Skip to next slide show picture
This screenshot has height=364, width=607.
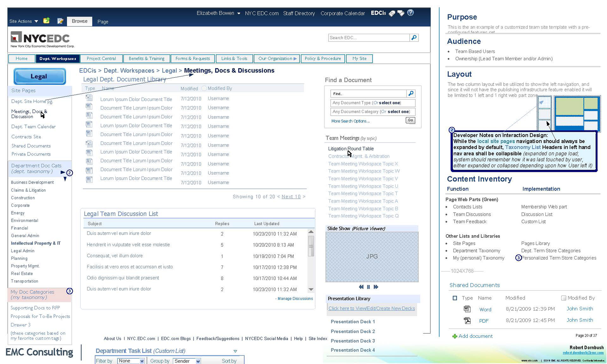(x=376, y=287)
